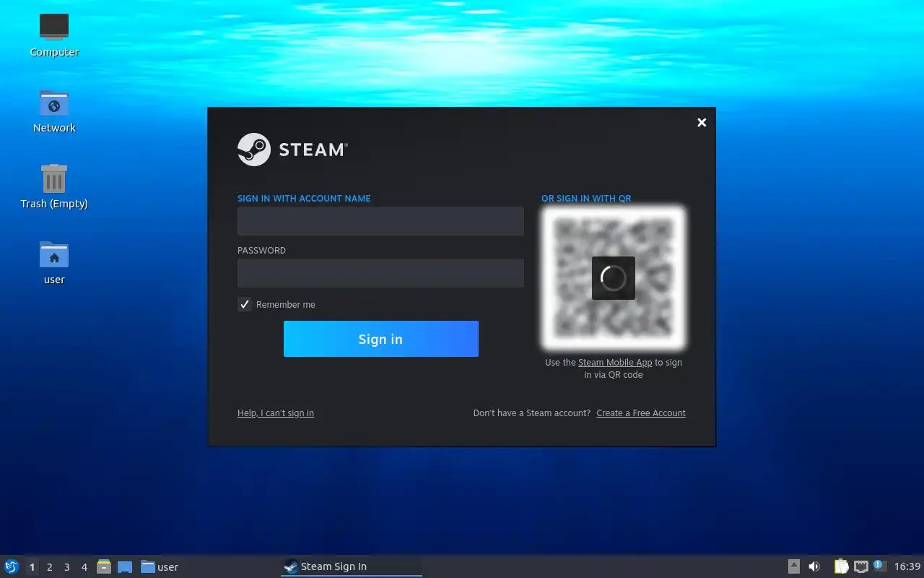Focus the account name input field
This screenshot has width=924, height=578.
380,221
